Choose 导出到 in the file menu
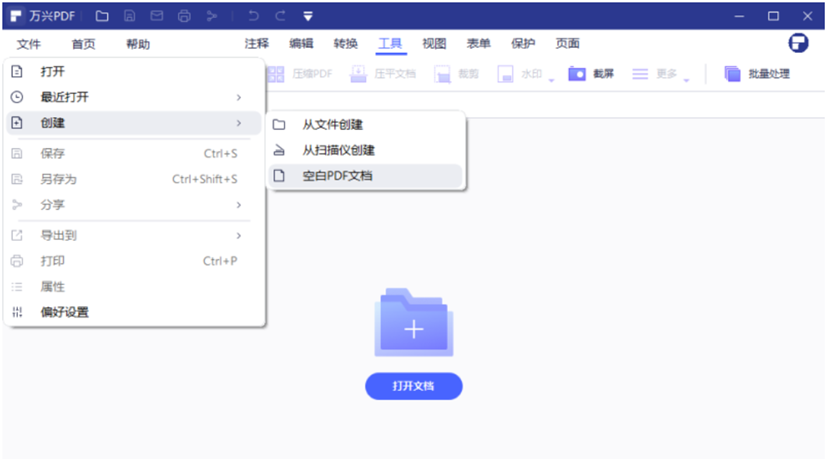Viewport: 831px width, 459px height. tap(134, 235)
